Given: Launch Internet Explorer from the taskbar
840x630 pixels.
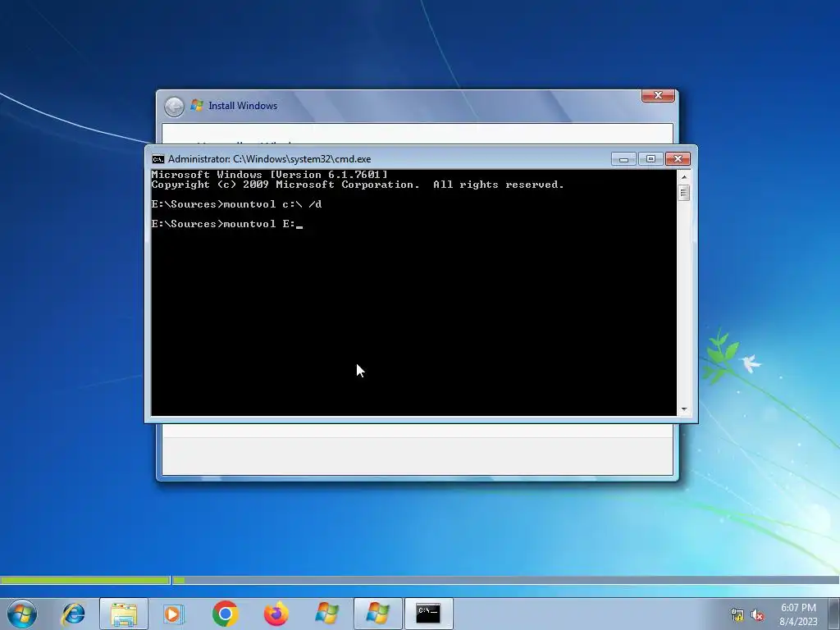Looking at the screenshot, I should (73, 614).
